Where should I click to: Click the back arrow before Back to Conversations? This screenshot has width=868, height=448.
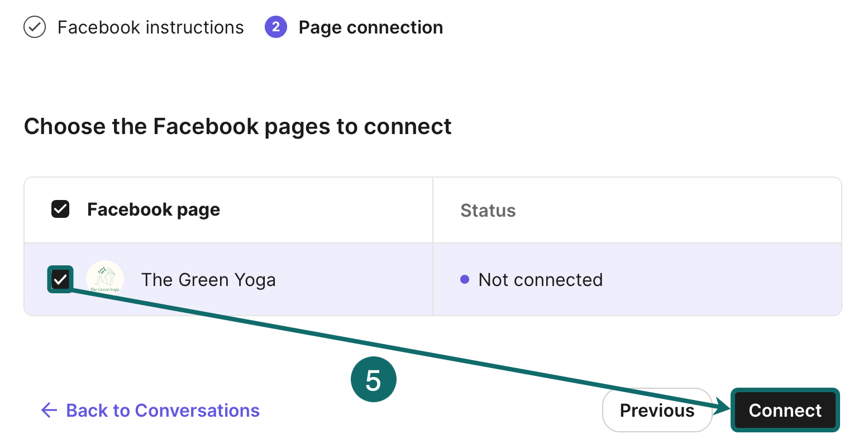[x=49, y=410]
